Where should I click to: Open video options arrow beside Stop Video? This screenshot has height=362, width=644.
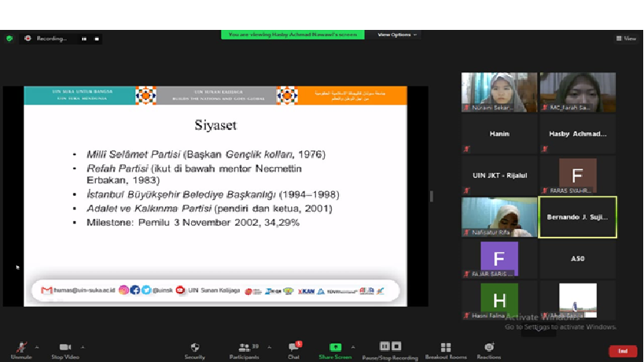click(83, 347)
